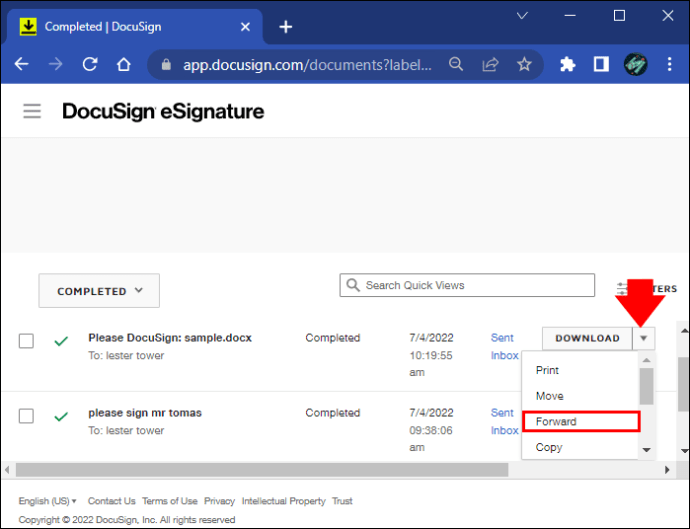Image resolution: width=690 pixels, height=529 pixels.
Task: Click Sent link for mr tomas row
Action: (502, 413)
